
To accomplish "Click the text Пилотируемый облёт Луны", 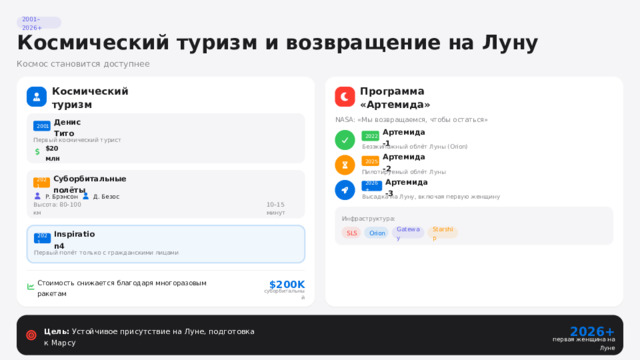I will [404, 172].
